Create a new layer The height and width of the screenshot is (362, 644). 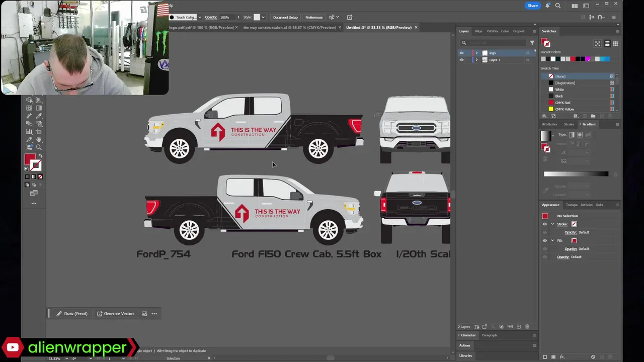[519, 327]
